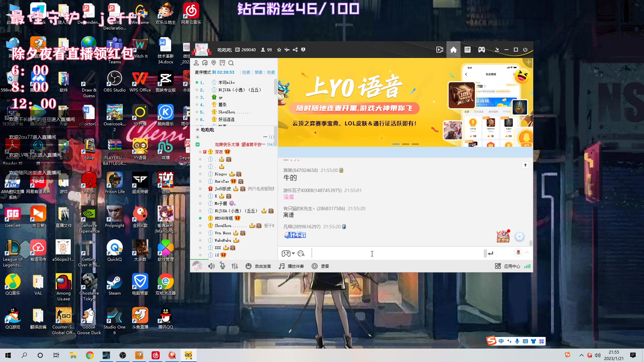Open the audio equalizer settings icon
Screen dimensions: 644x362
[x=234, y=266]
